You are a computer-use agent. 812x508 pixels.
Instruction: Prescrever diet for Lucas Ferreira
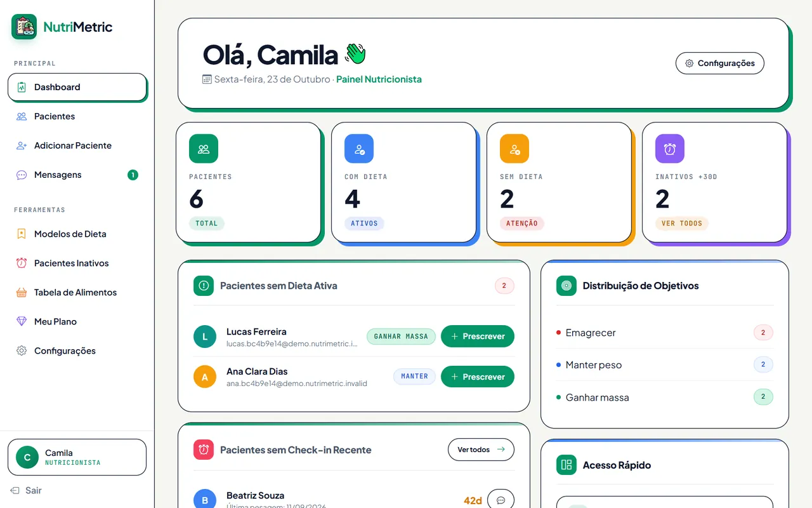pyautogui.click(x=478, y=336)
